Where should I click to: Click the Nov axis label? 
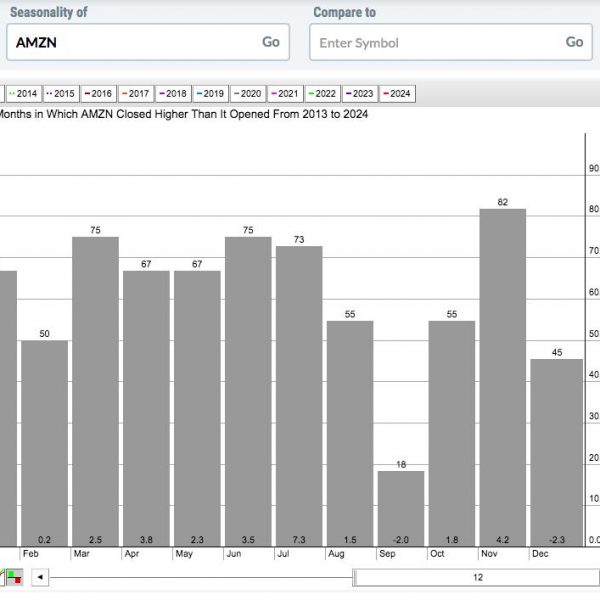[489, 554]
